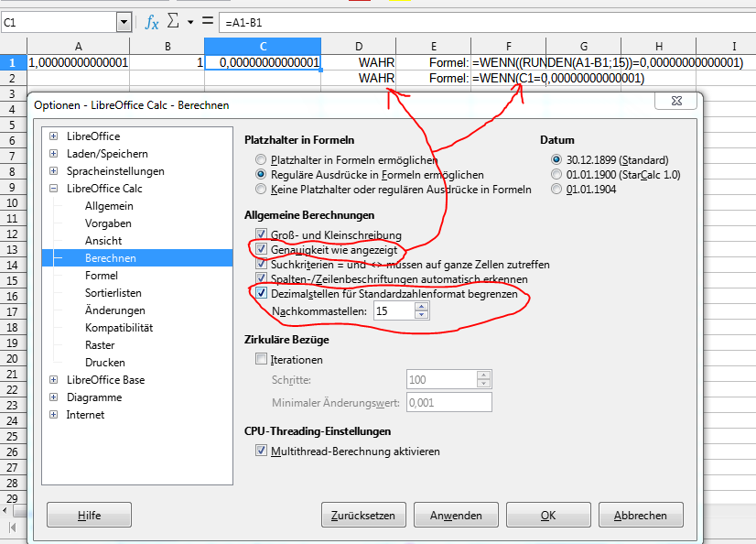Toggle Dezimalstellen für Standardzahlenformat begrenzen
Viewport: 756px width, 544px height.
(x=261, y=293)
